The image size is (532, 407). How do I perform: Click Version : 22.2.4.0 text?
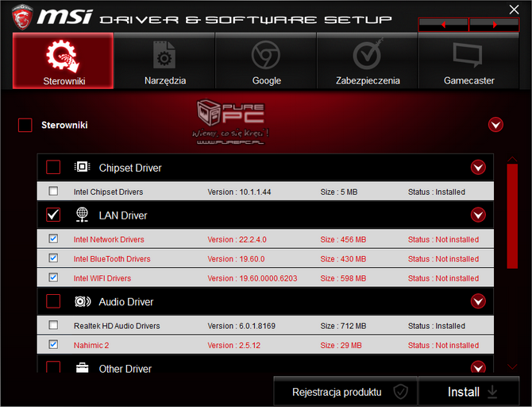pyautogui.click(x=237, y=239)
